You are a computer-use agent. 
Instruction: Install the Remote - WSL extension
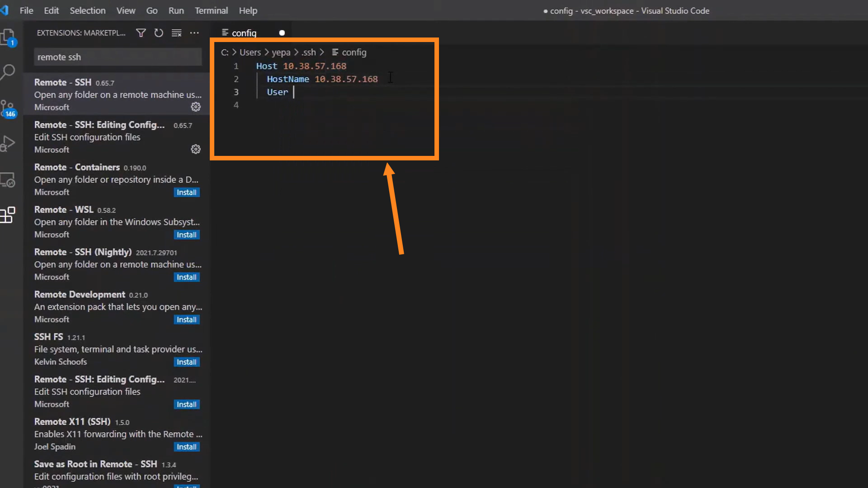[186, 235]
